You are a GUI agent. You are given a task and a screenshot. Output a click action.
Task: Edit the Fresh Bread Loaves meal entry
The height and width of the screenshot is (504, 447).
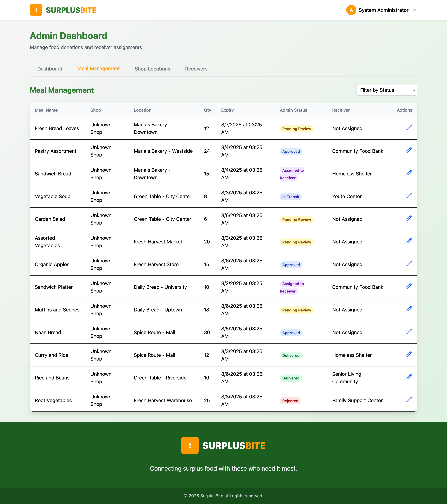click(409, 127)
